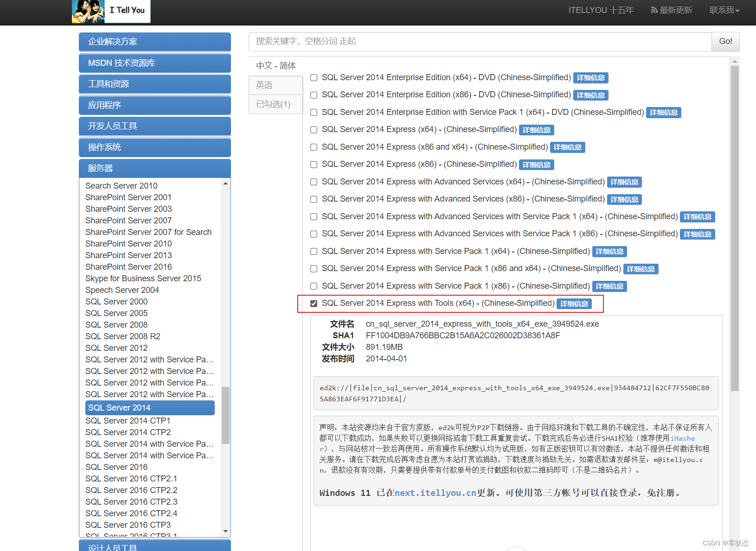Check SQL Server 2014 Express (x86 and x64)

click(314, 147)
